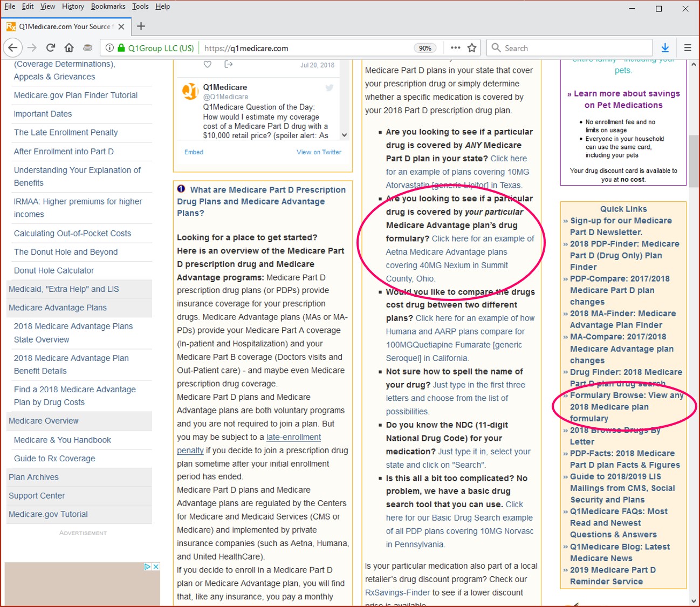
Task: Open the Help menu
Action: coord(162,6)
